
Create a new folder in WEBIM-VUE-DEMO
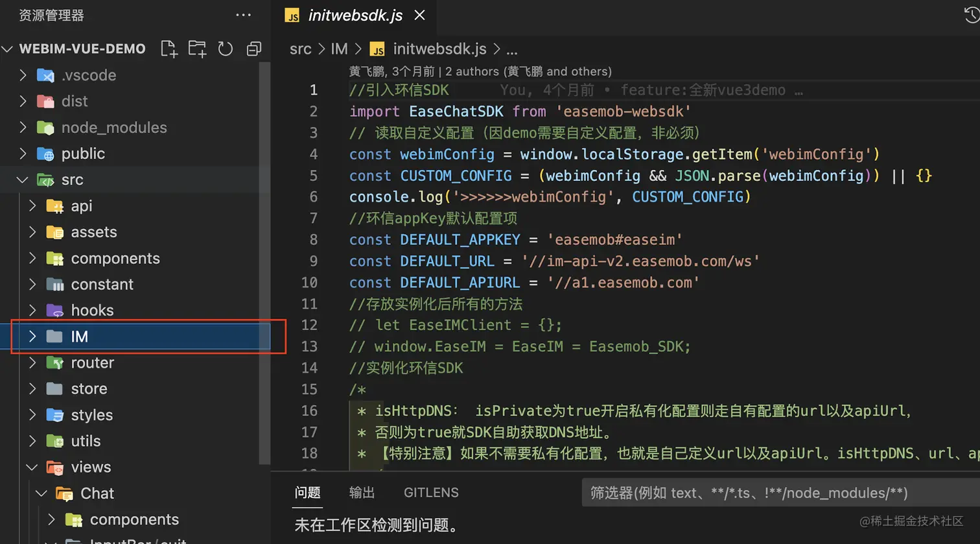tap(197, 49)
